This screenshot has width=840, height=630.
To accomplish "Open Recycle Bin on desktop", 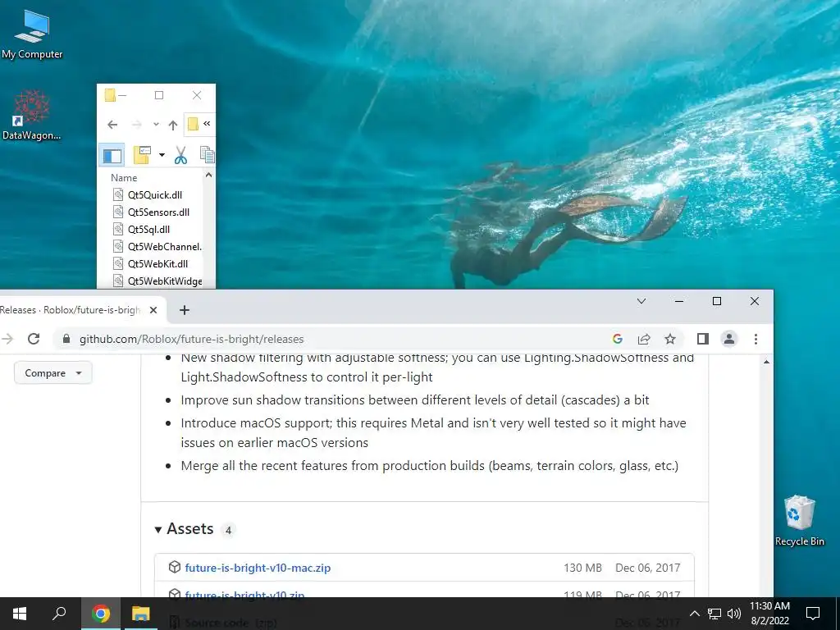I will pyautogui.click(x=799, y=520).
